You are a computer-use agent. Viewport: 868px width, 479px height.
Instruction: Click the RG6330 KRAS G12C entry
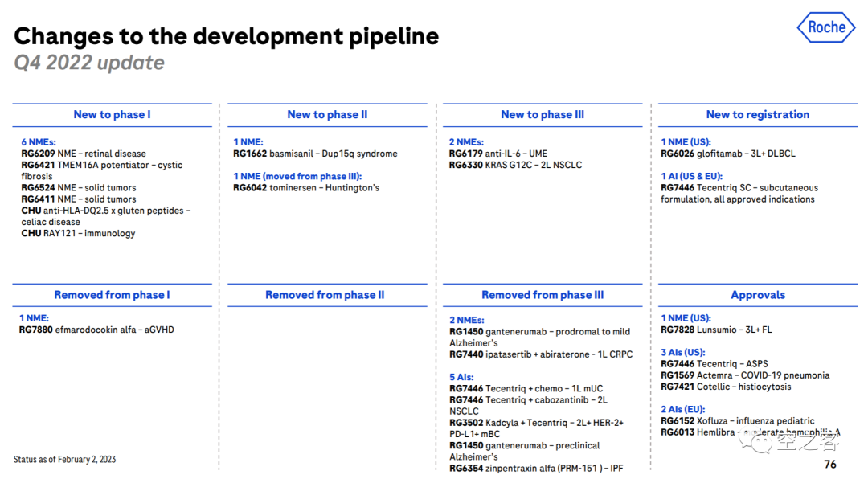coord(515,165)
